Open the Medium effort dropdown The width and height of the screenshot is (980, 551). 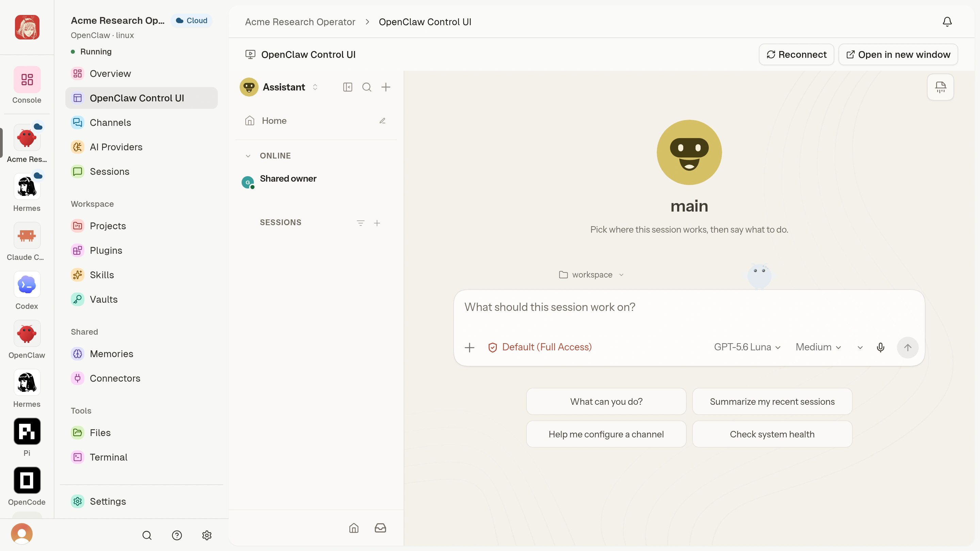(818, 347)
